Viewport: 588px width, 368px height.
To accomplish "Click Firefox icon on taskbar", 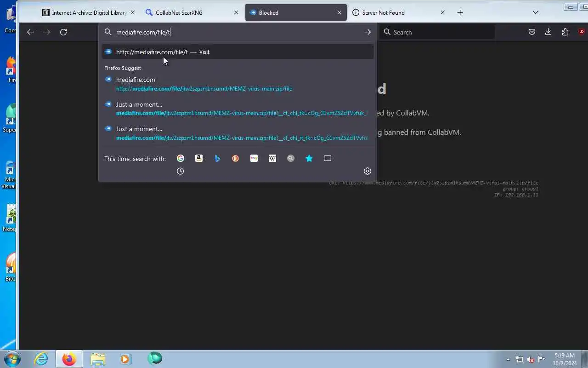I will click(69, 358).
